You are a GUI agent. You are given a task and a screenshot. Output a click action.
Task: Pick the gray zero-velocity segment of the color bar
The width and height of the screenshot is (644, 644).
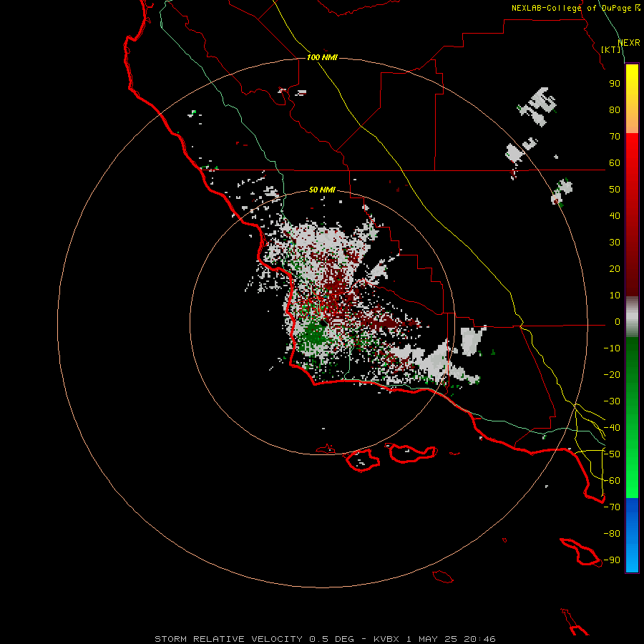(632, 317)
